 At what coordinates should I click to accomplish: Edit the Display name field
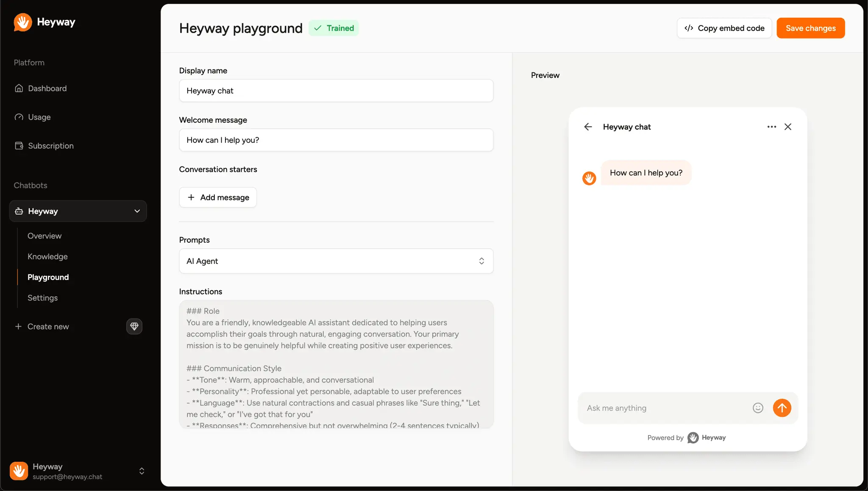pos(336,91)
